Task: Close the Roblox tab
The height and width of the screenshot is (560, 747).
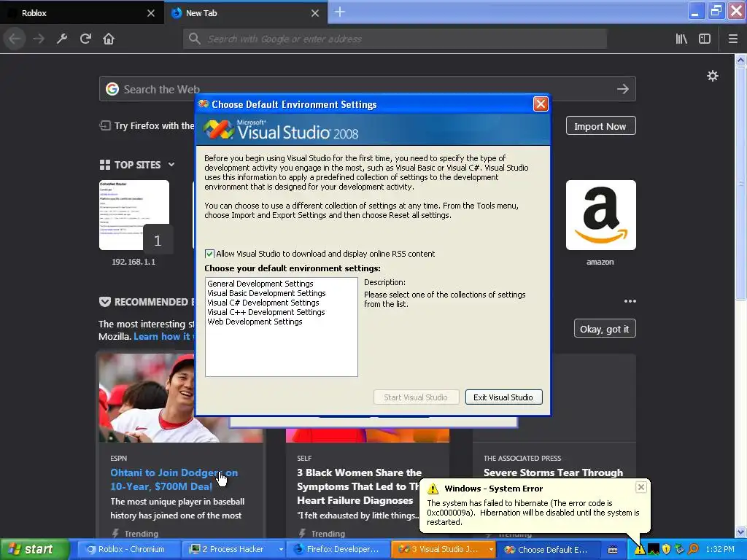Action: [x=151, y=13]
